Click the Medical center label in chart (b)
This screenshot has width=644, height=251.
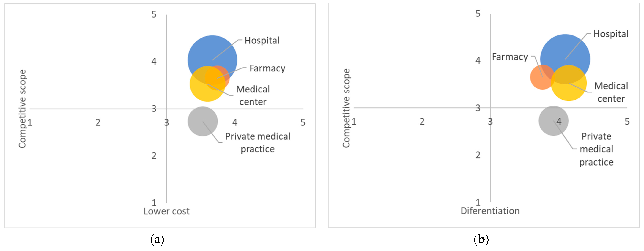[x=611, y=92]
